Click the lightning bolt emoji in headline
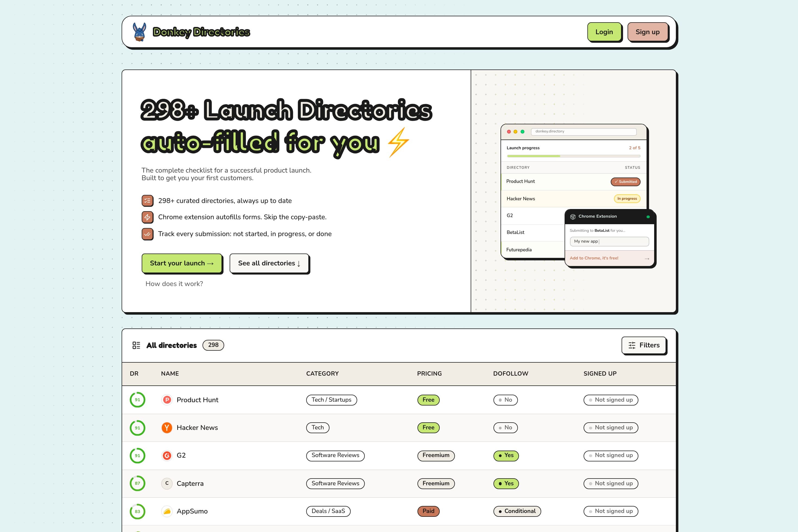 coord(398,142)
